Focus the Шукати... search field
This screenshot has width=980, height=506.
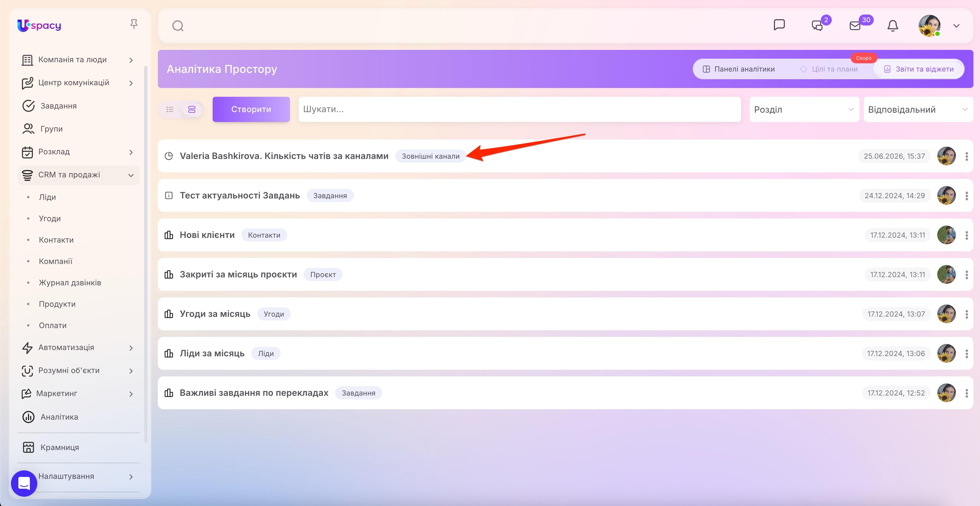(x=520, y=109)
